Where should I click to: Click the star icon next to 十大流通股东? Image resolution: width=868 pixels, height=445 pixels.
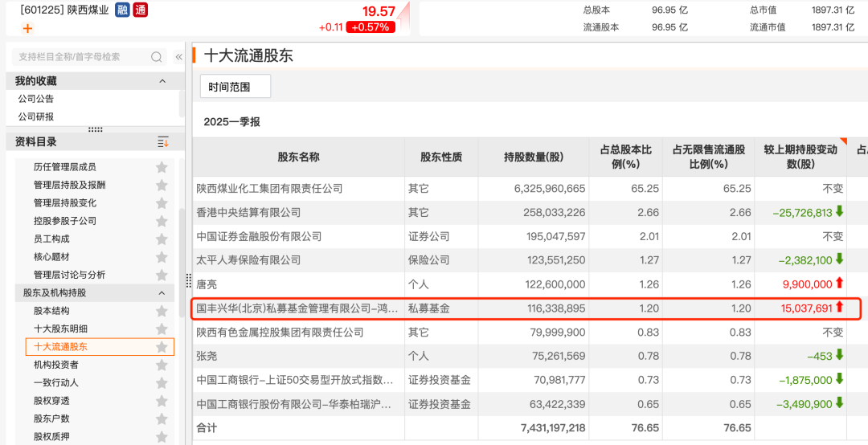(162, 347)
